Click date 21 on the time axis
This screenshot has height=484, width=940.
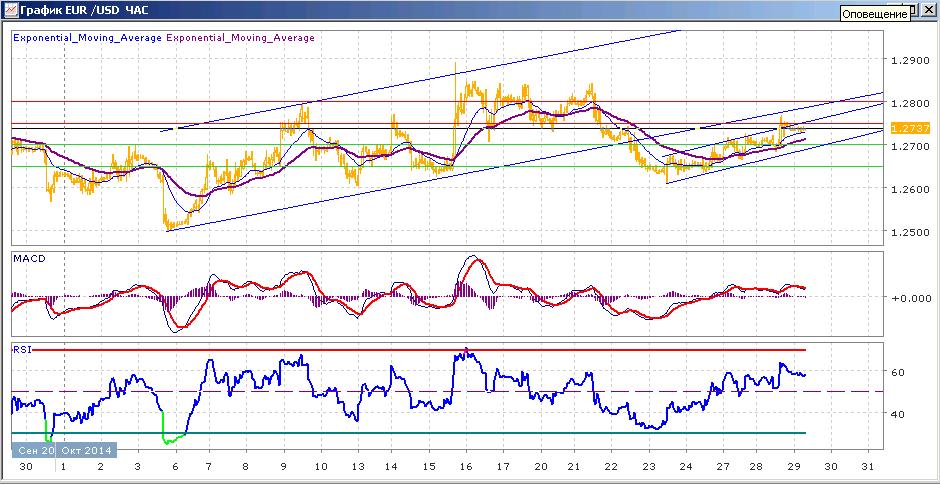click(x=574, y=466)
